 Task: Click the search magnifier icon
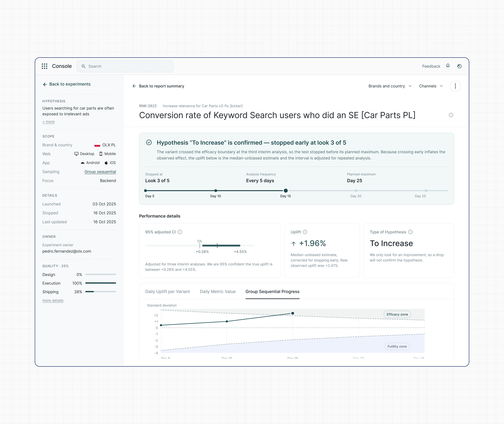click(x=83, y=66)
